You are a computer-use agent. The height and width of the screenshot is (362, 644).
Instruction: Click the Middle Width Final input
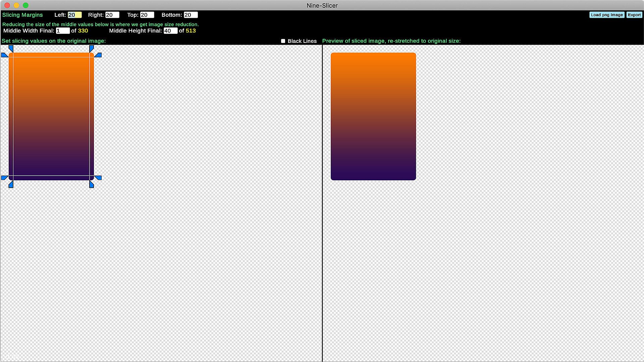point(63,31)
